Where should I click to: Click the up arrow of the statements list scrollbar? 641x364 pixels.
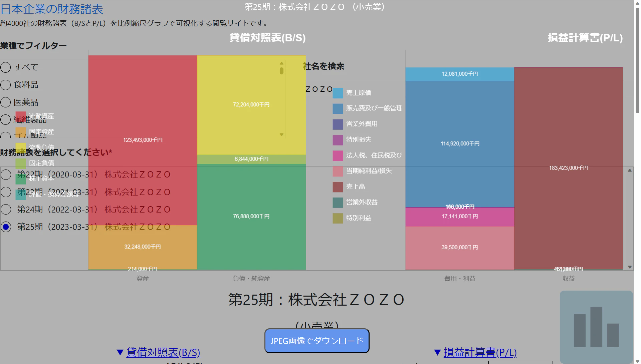click(x=630, y=170)
